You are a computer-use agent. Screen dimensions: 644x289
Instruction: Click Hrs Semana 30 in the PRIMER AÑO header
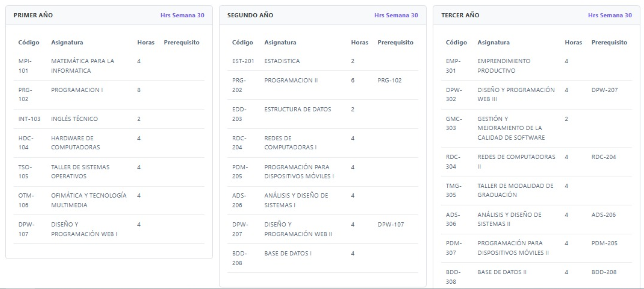coord(182,15)
